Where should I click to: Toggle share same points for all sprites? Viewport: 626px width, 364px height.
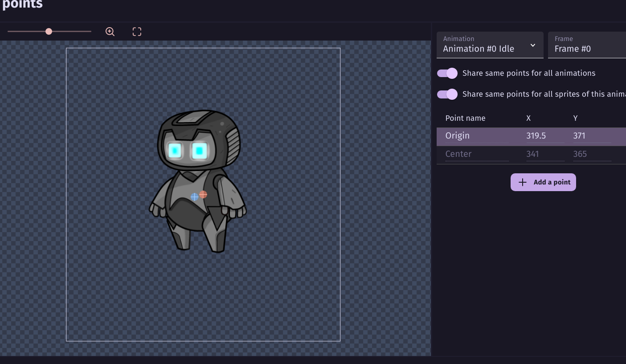point(447,94)
